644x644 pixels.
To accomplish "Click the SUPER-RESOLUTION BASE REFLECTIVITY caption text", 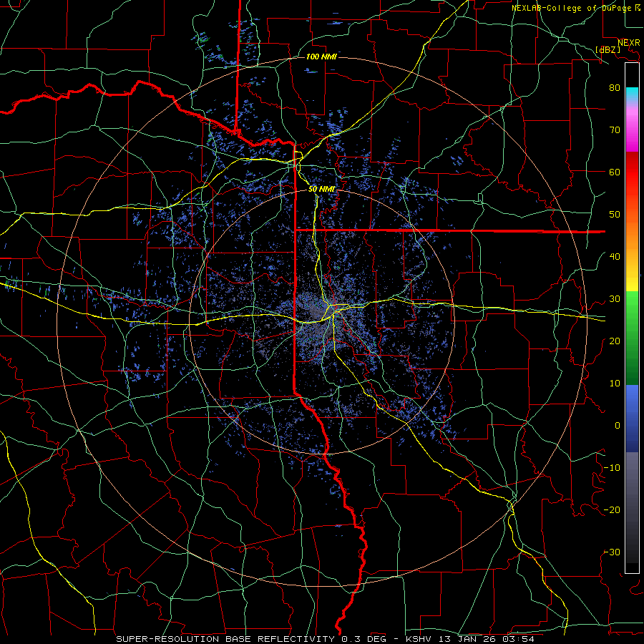I will coord(225,639).
